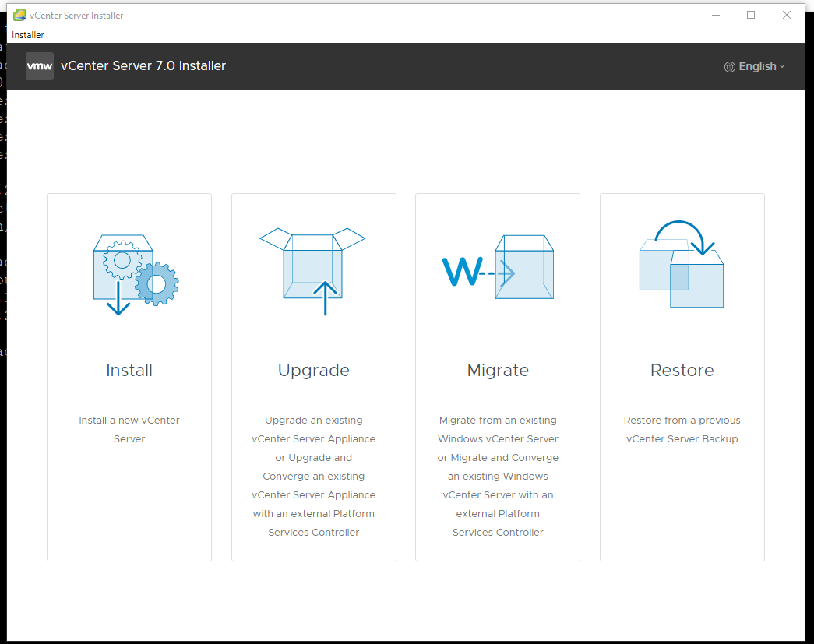Select the Restore heading

click(x=682, y=370)
